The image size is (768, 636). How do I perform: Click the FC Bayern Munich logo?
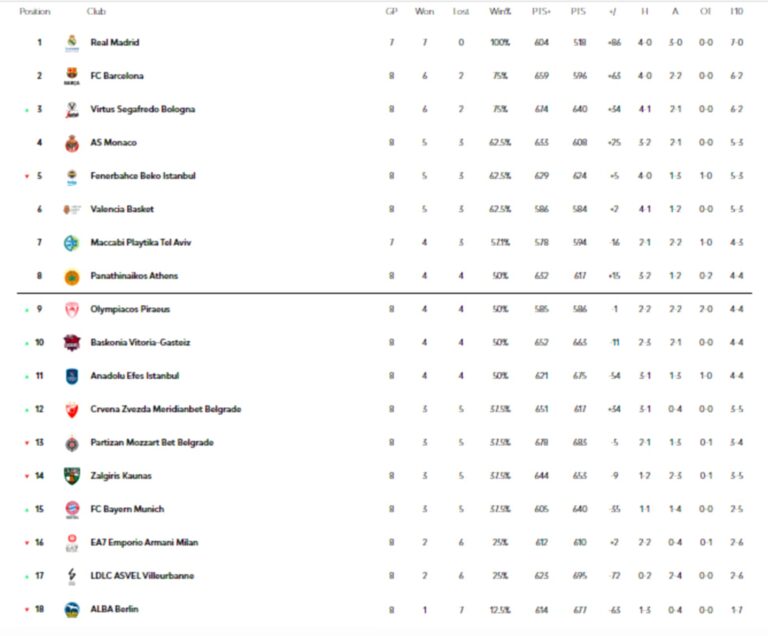[x=71, y=509]
